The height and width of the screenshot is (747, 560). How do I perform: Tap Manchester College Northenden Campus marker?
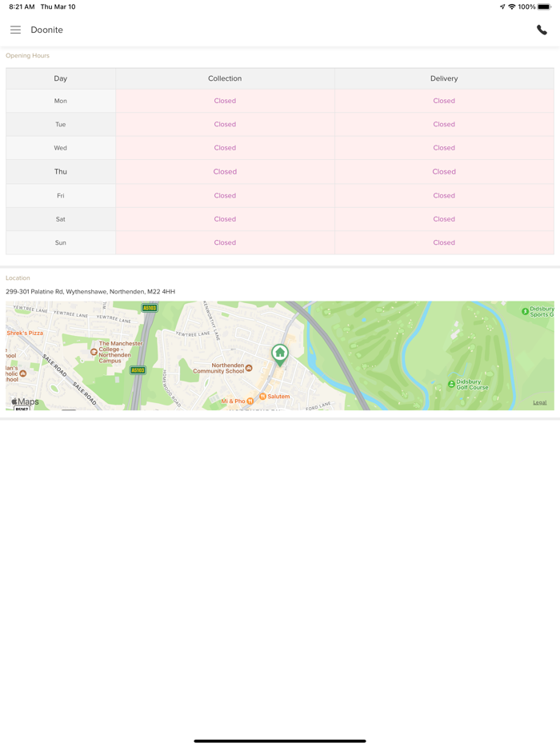(x=94, y=352)
